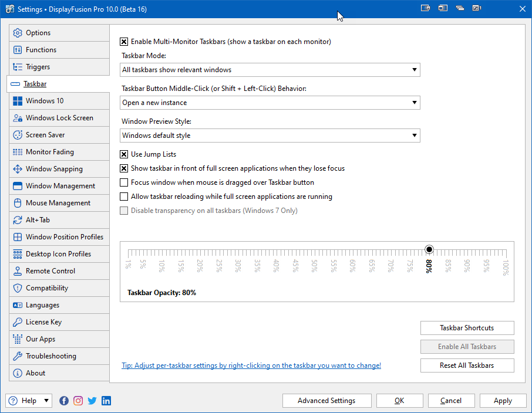
Task: Click the Cancel button
Action: click(451, 401)
